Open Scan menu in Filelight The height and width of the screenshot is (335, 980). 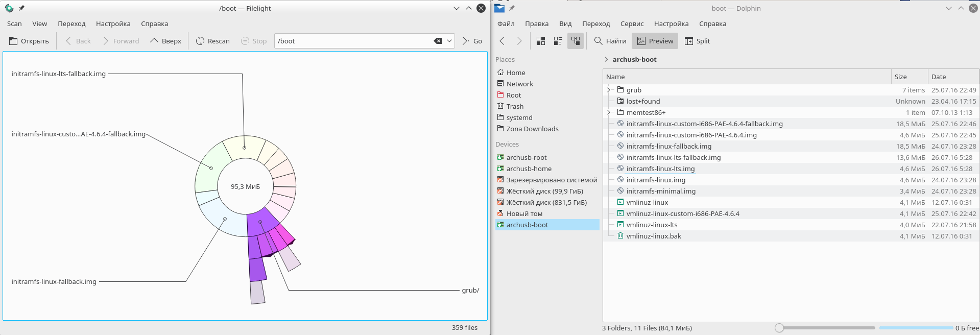pos(14,23)
